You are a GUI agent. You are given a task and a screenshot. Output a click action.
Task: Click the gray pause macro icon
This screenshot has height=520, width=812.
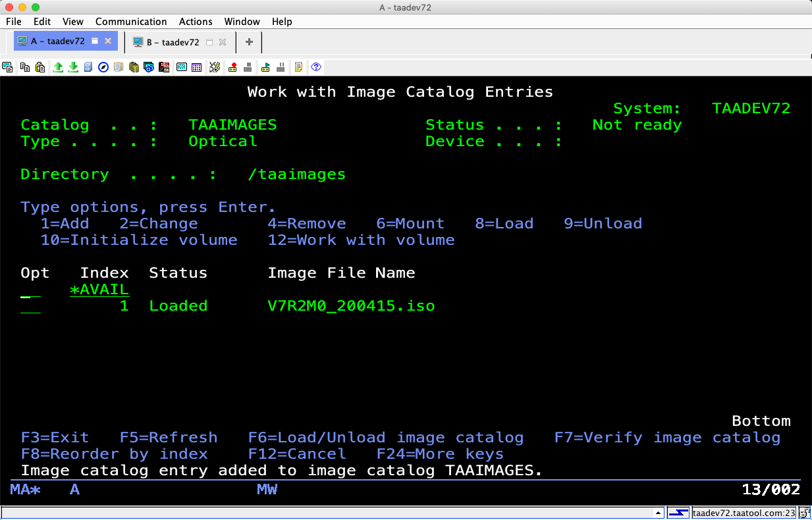(x=281, y=66)
